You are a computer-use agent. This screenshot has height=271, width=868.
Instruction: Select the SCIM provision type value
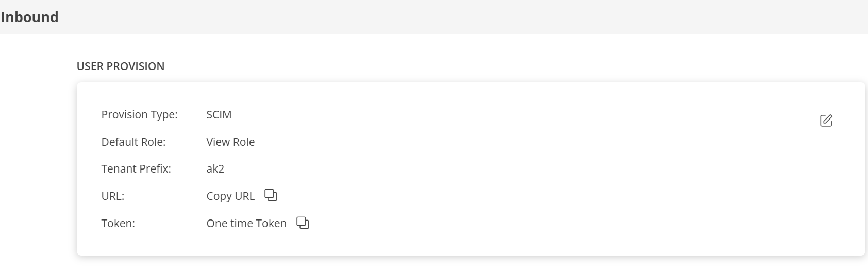[219, 115]
